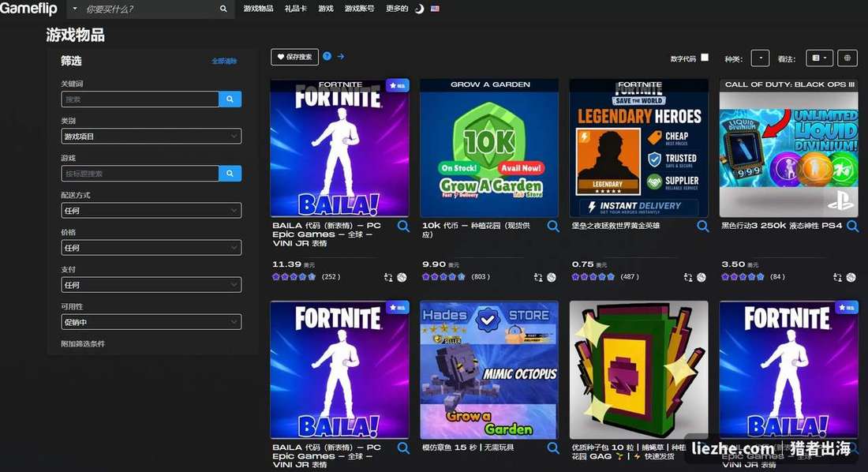Click 全部清除 clear all link
Screen dimensions: 868x472
click(224, 61)
